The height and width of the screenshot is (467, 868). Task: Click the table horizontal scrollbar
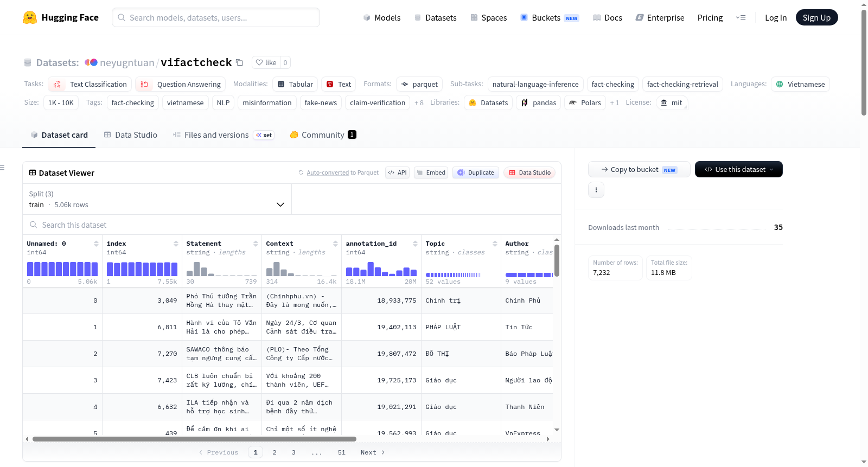pyautogui.click(x=194, y=439)
